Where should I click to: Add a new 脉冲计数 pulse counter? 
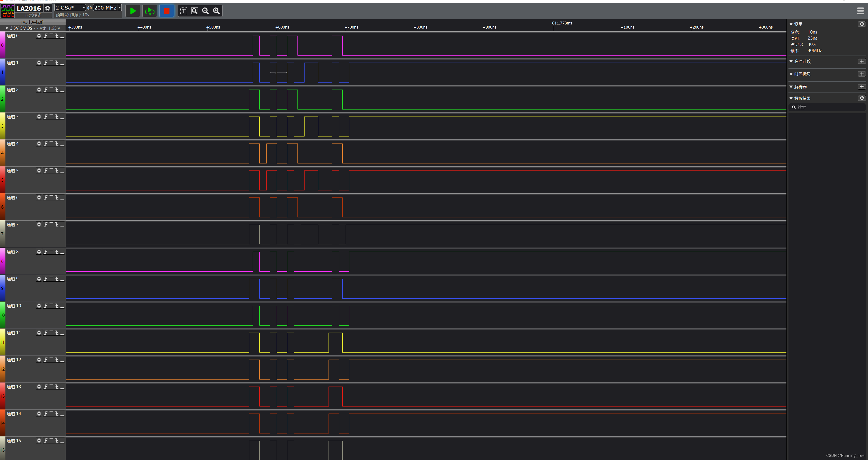click(862, 61)
